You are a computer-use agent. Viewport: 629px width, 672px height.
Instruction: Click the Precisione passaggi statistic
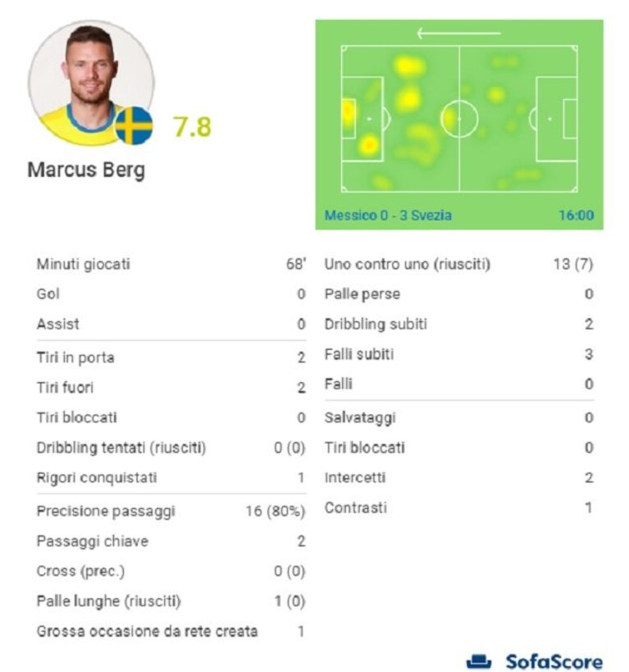pos(171,511)
